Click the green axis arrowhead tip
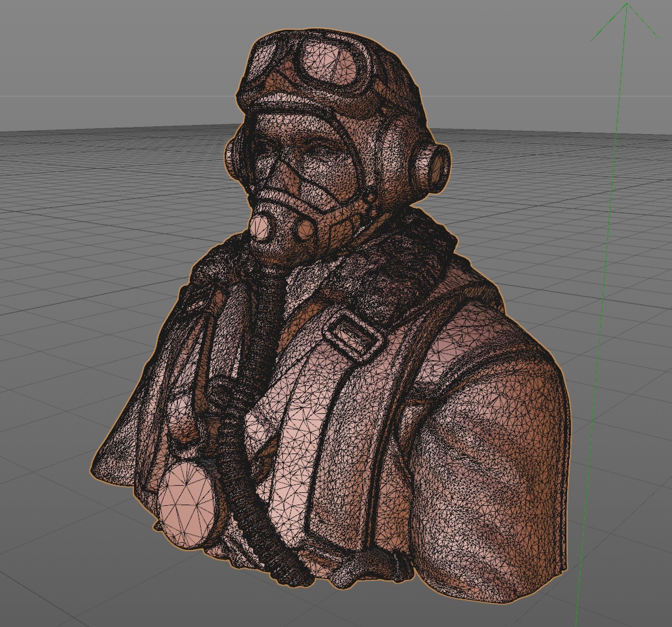Viewport: 672px width, 627px height. point(627,3)
